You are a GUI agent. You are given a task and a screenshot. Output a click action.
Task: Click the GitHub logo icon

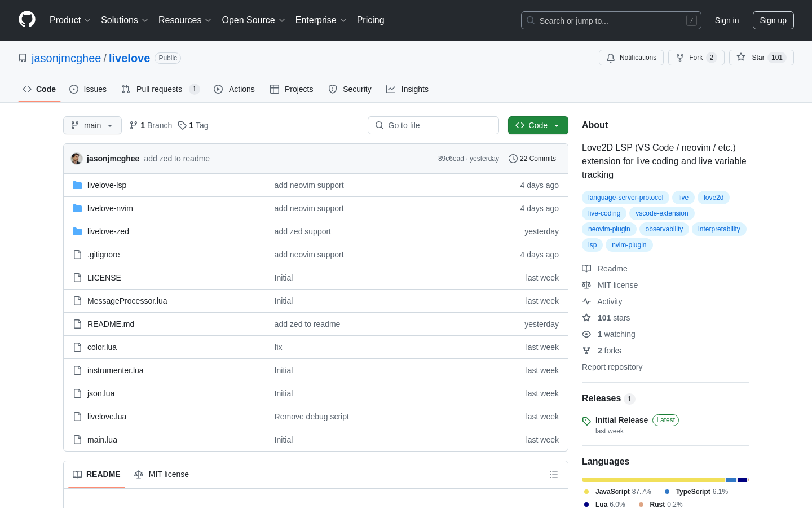pos(27,20)
